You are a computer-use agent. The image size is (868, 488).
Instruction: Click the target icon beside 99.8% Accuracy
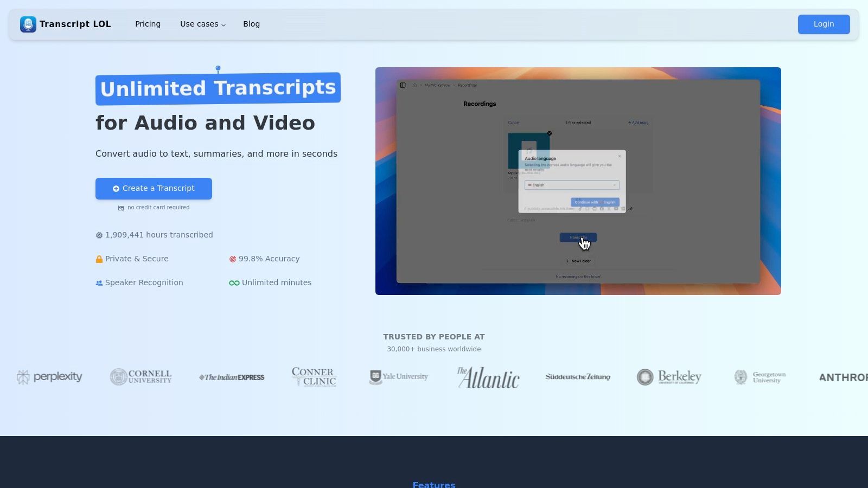click(233, 259)
